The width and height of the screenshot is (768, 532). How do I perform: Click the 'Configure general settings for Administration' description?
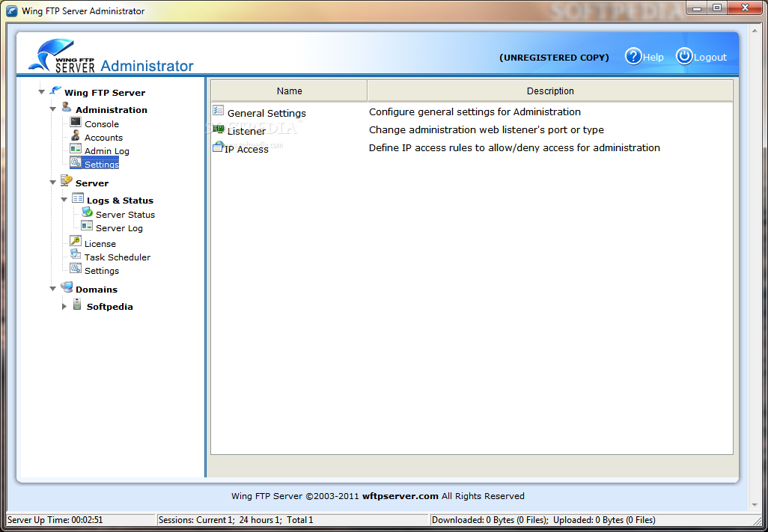pos(475,111)
